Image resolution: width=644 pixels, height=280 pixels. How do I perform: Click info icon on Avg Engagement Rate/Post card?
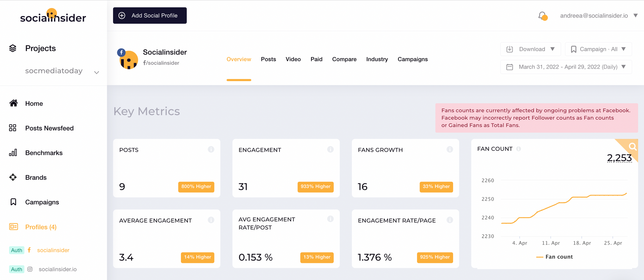pyautogui.click(x=330, y=219)
